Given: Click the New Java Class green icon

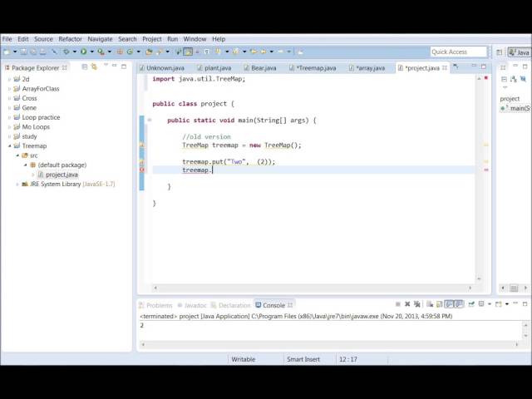Looking at the screenshot, I should pos(130,52).
